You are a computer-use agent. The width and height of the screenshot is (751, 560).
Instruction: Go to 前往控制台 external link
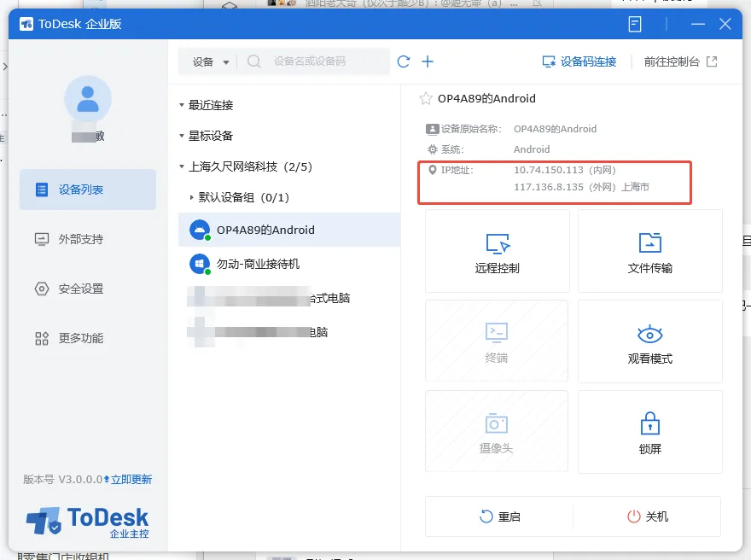click(x=680, y=61)
